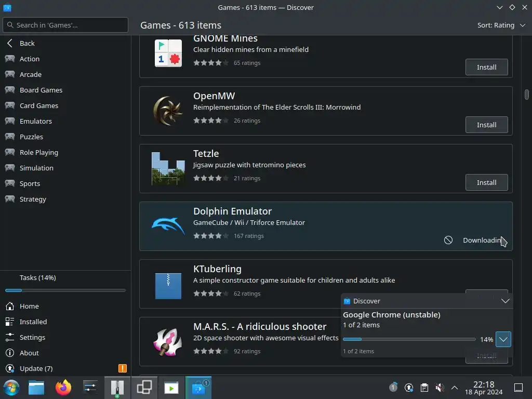Image resolution: width=532 pixels, height=399 pixels.
Task: Go to the Home page
Action: (x=64, y=306)
